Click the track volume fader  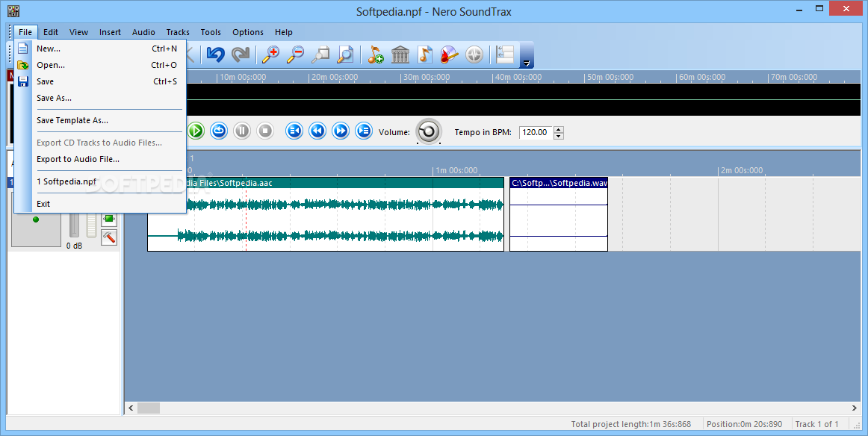[x=74, y=225]
